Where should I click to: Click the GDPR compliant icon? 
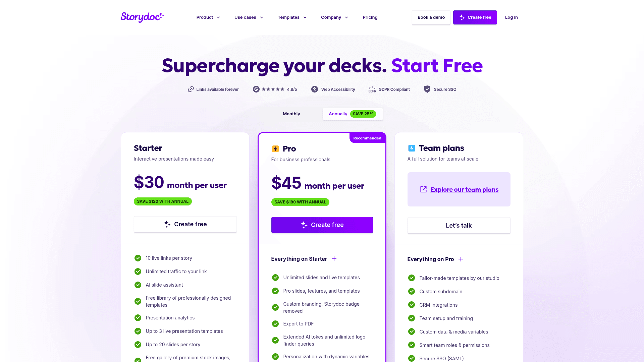[372, 89]
